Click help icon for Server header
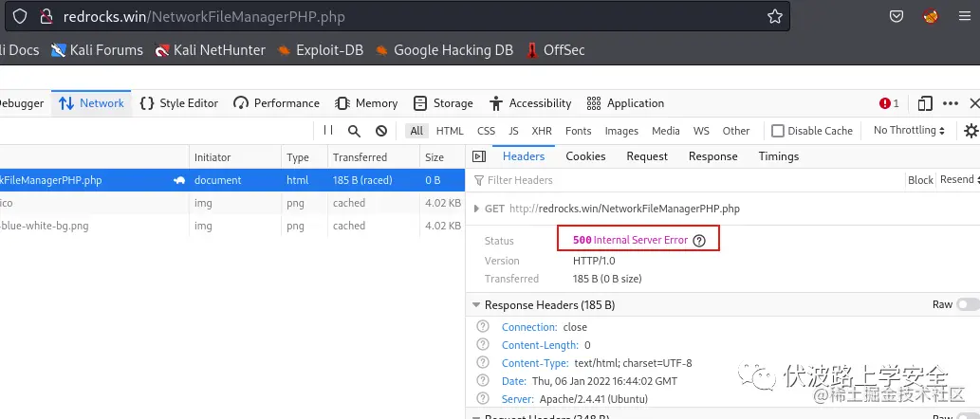 [x=483, y=398]
